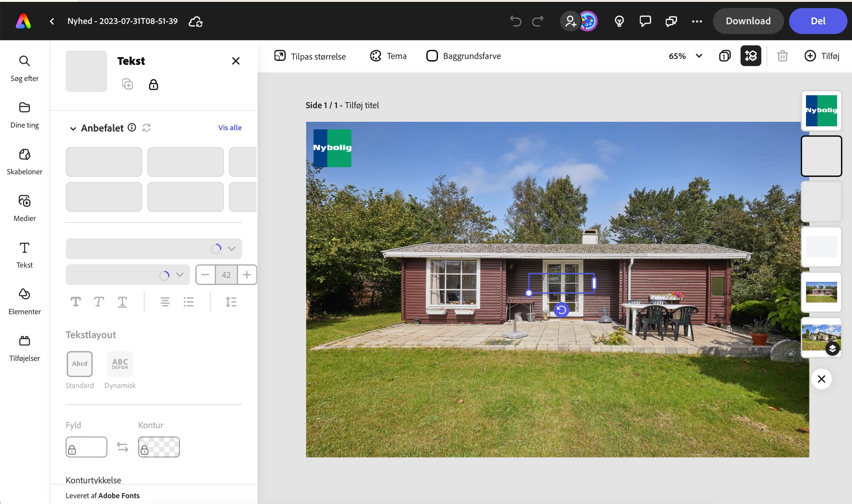This screenshot has width=852, height=504.
Task: Click the Vis alle link
Action: (230, 128)
